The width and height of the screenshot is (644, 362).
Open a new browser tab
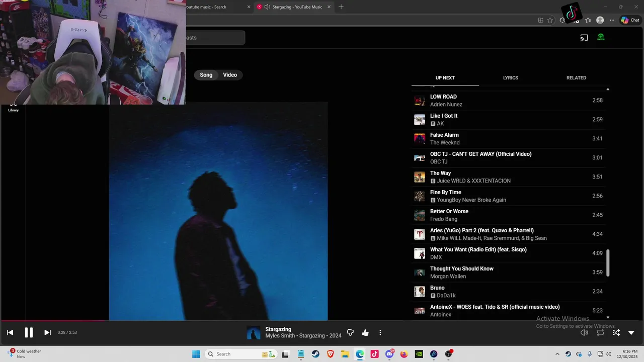(341, 7)
